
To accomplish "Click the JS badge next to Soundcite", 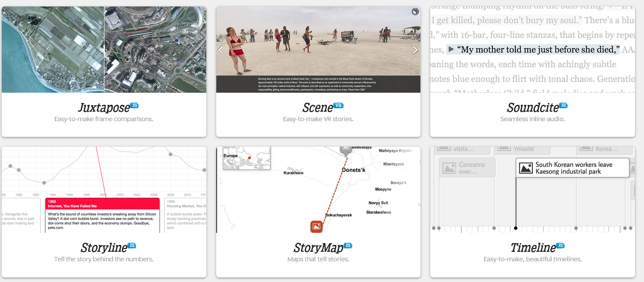I will coord(563,106).
